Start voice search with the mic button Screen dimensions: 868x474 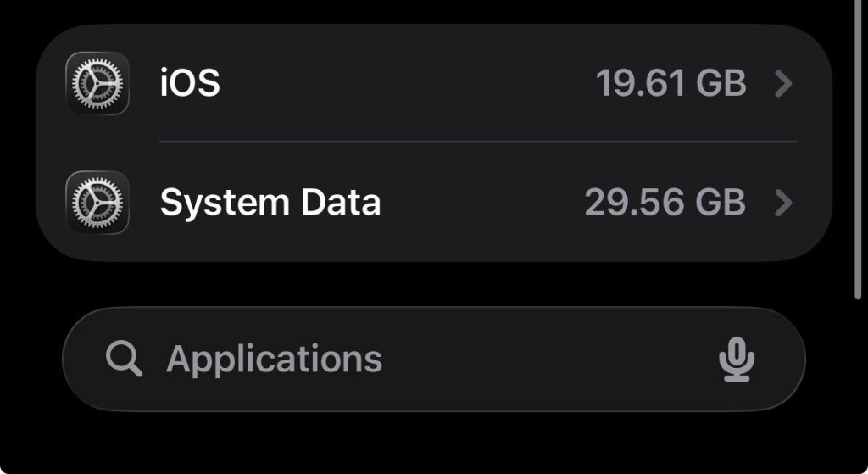tap(737, 360)
